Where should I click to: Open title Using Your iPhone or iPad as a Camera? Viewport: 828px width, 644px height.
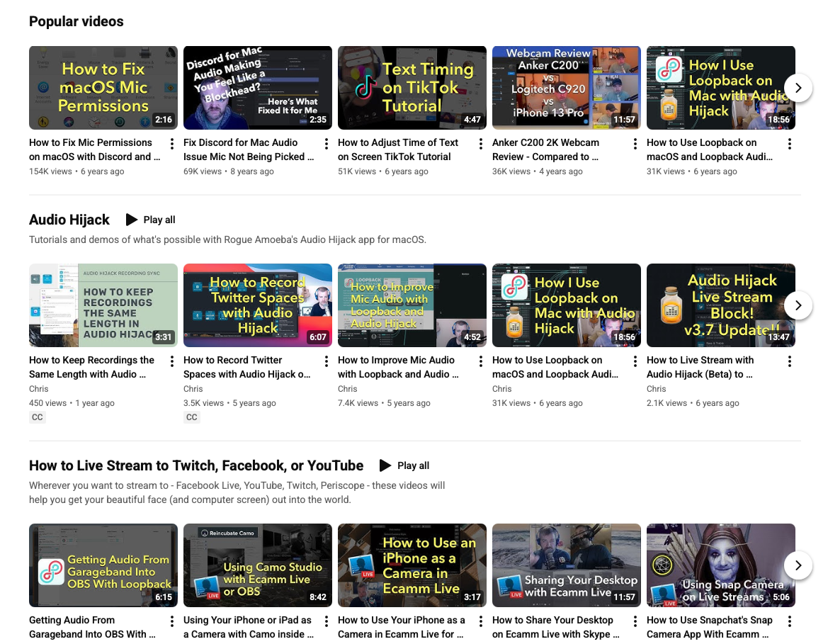coord(249,627)
